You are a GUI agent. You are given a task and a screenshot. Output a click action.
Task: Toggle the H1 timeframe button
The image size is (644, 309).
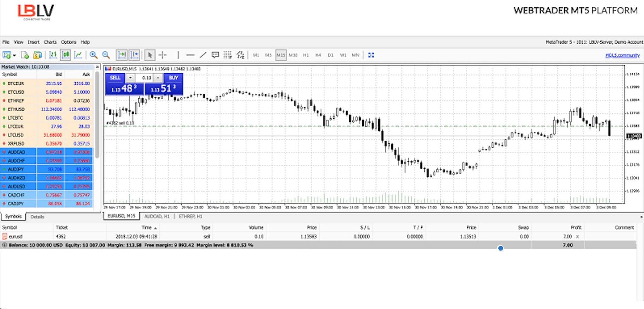[306, 55]
